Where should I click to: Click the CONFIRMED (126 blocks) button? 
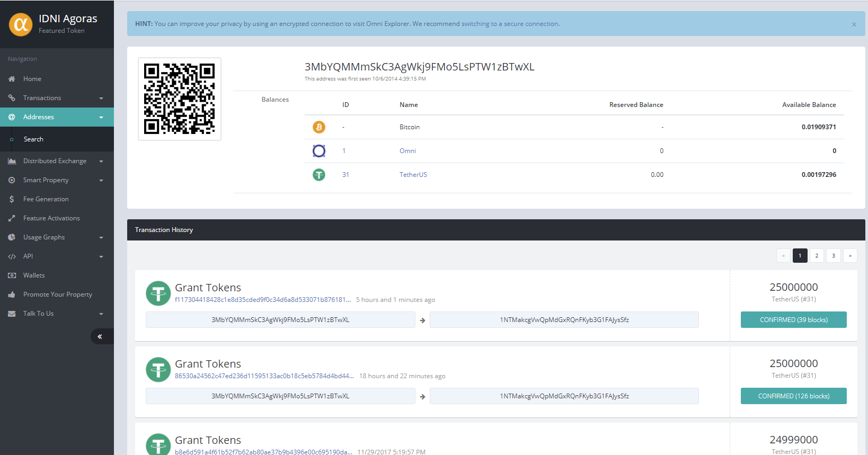click(794, 396)
